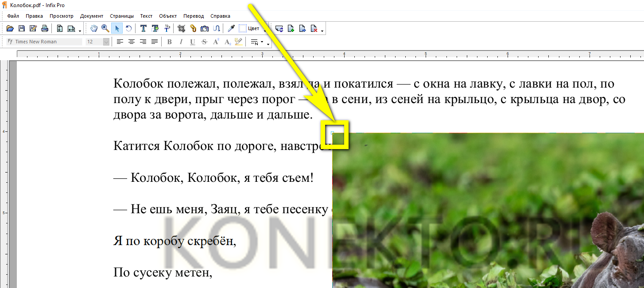Image resolution: width=644 pixels, height=288 pixels.
Task: Toggle Underline formatting
Action: point(192,42)
